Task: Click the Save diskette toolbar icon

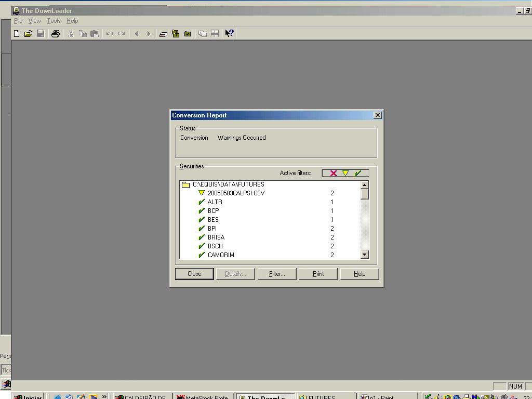Action: (41, 34)
